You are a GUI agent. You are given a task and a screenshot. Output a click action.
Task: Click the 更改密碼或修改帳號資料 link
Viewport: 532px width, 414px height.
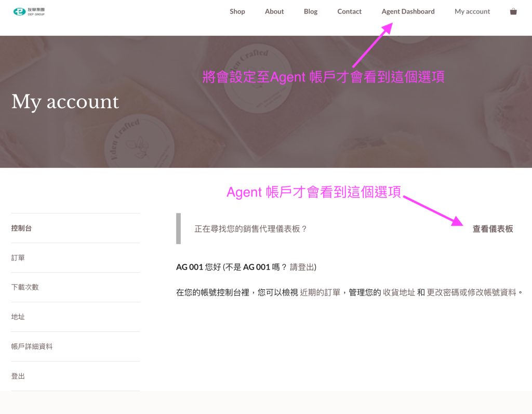tap(471, 292)
